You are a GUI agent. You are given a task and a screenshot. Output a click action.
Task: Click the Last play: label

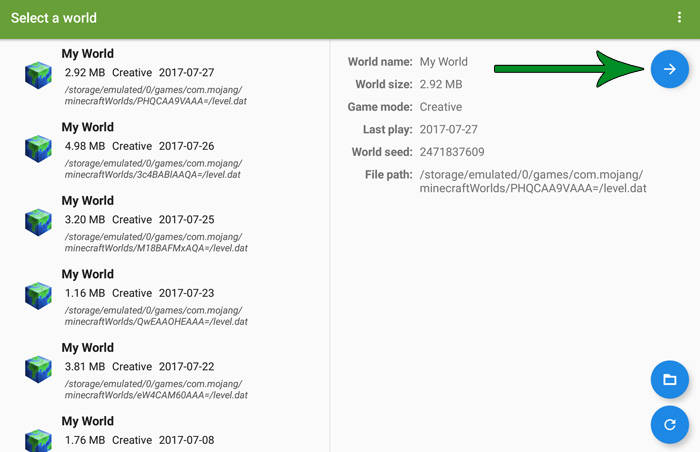388,129
